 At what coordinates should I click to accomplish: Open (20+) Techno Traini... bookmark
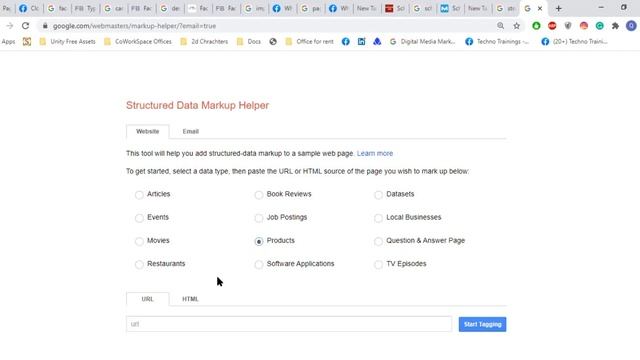574,41
